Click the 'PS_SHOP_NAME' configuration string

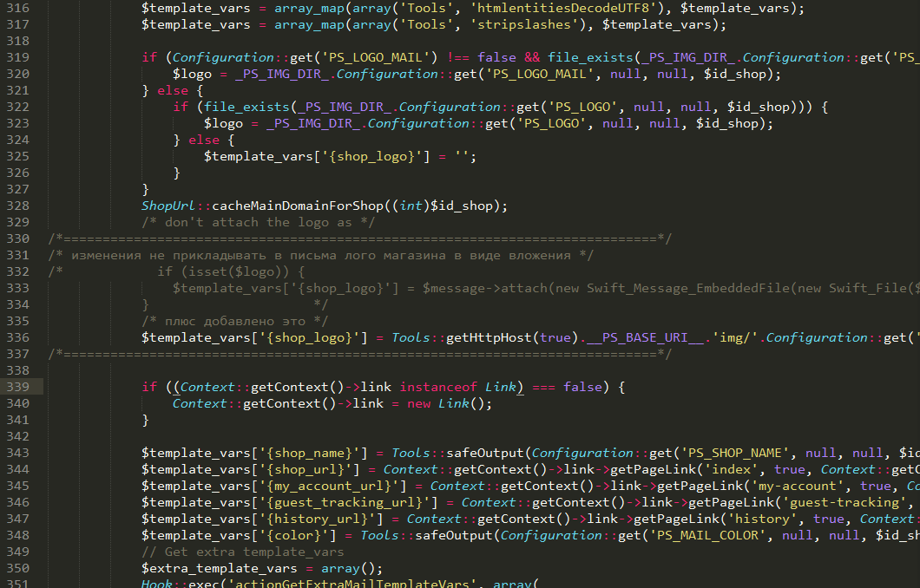(742, 453)
